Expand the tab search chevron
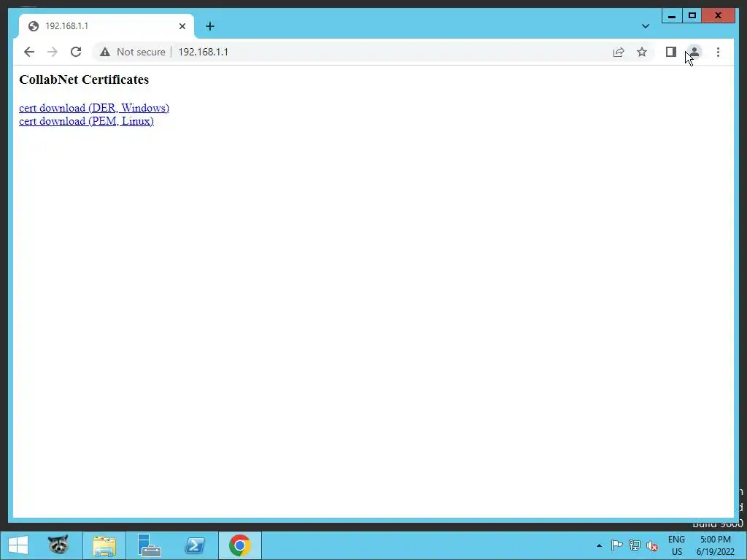This screenshot has height=560, width=747. pyautogui.click(x=646, y=26)
